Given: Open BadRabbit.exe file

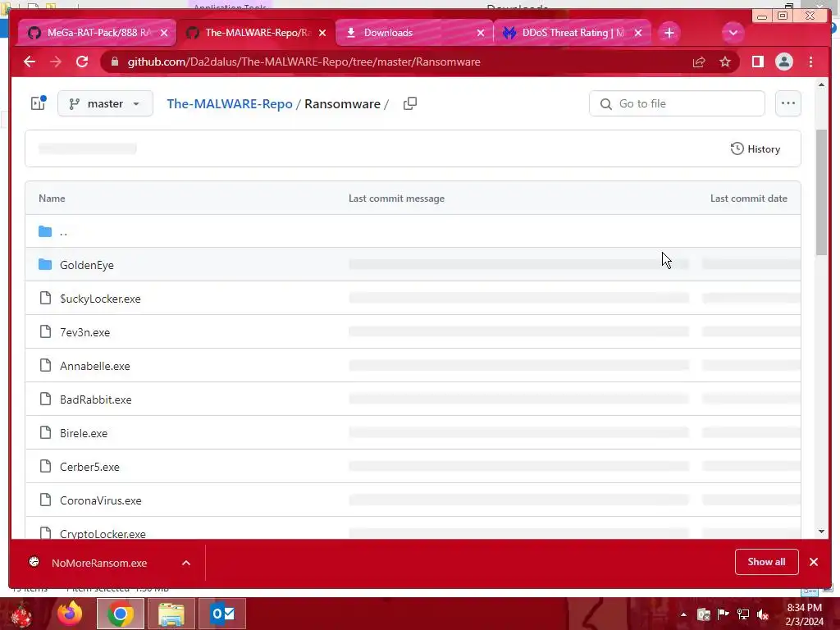Looking at the screenshot, I should click(x=95, y=399).
